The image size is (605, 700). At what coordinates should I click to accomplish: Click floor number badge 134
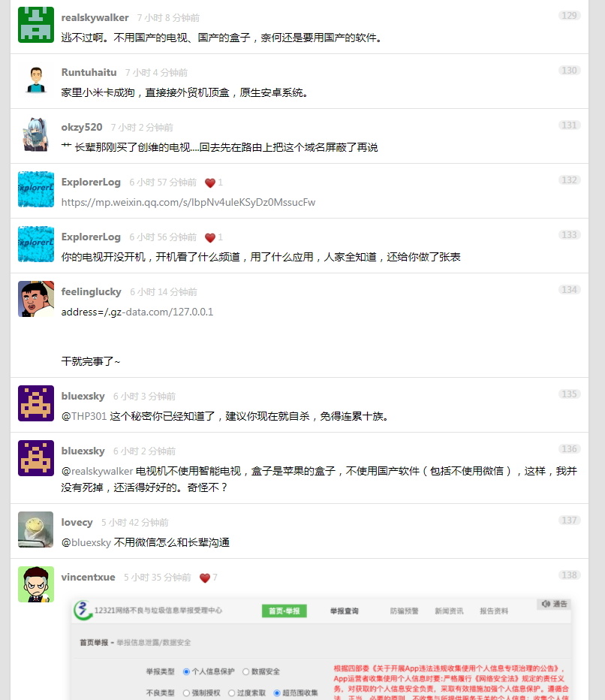(569, 290)
